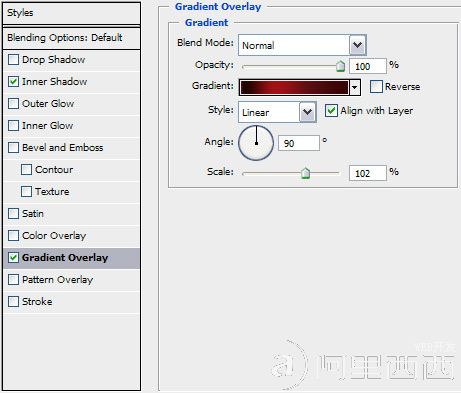
Task: Click the Angle value field showing 90
Action: [299, 143]
